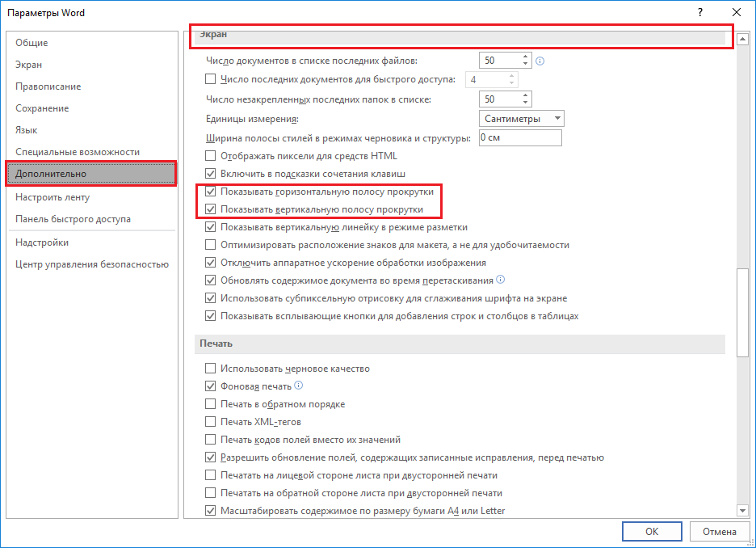Check 'Отображать пиксели для средств HTML'
Screen dimensions: 756x548
coord(210,156)
